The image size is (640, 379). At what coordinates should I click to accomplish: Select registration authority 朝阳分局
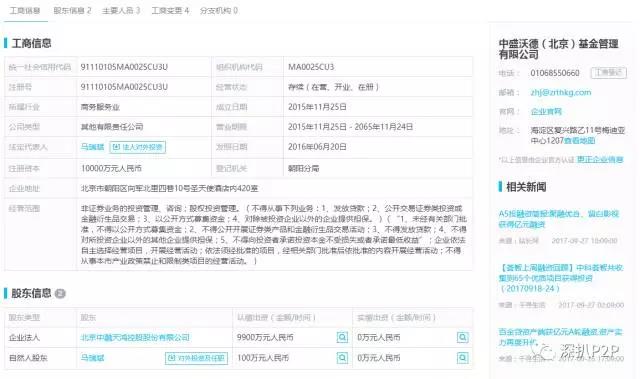click(x=304, y=168)
